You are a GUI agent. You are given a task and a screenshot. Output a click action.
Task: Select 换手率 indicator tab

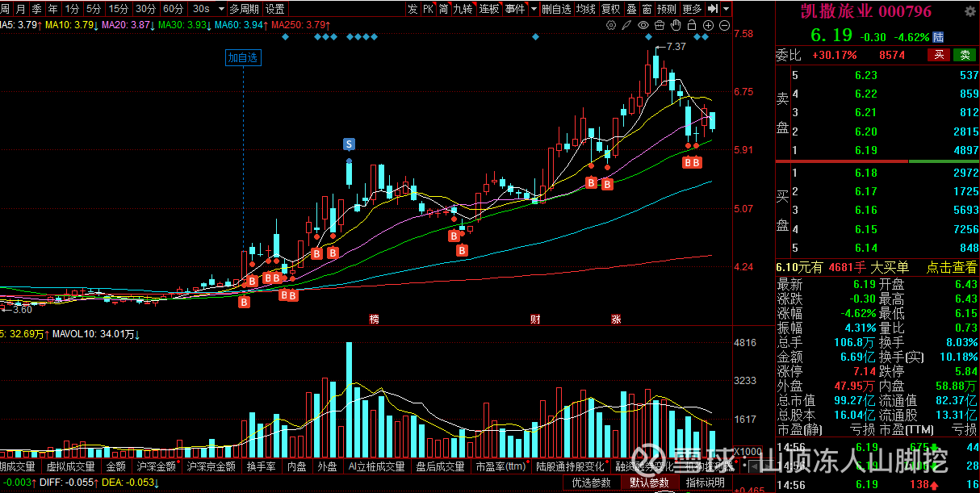pos(262,466)
